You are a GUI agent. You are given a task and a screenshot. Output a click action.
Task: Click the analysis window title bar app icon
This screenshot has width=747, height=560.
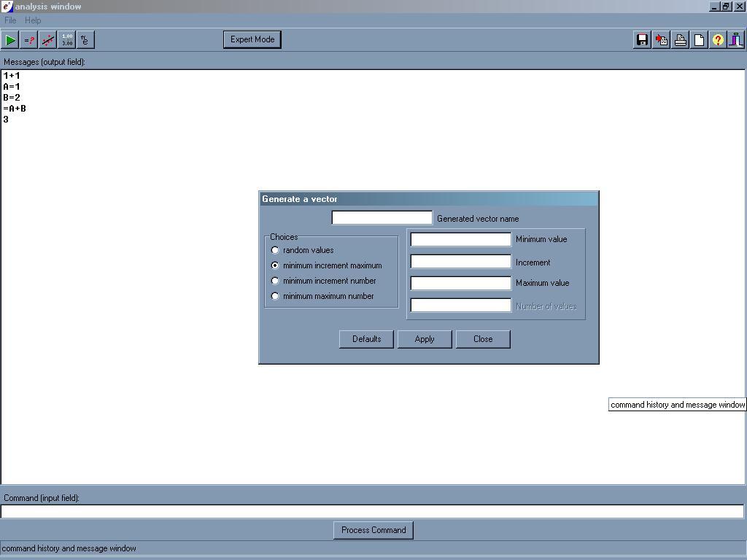pyautogui.click(x=7, y=6)
